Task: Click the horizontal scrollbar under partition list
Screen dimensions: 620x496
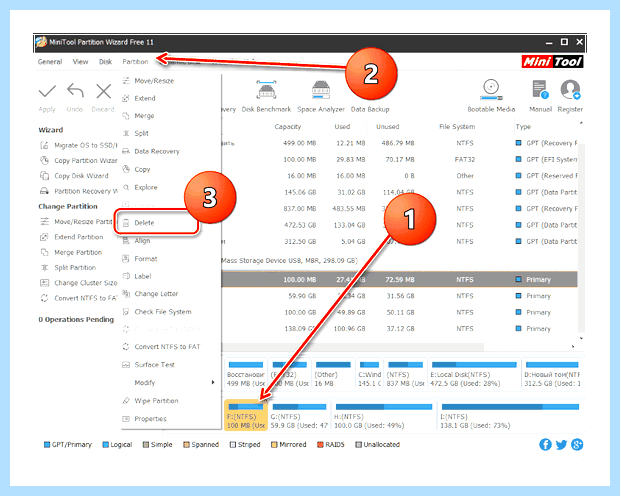Action: pyautogui.click(x=353, y=347)
